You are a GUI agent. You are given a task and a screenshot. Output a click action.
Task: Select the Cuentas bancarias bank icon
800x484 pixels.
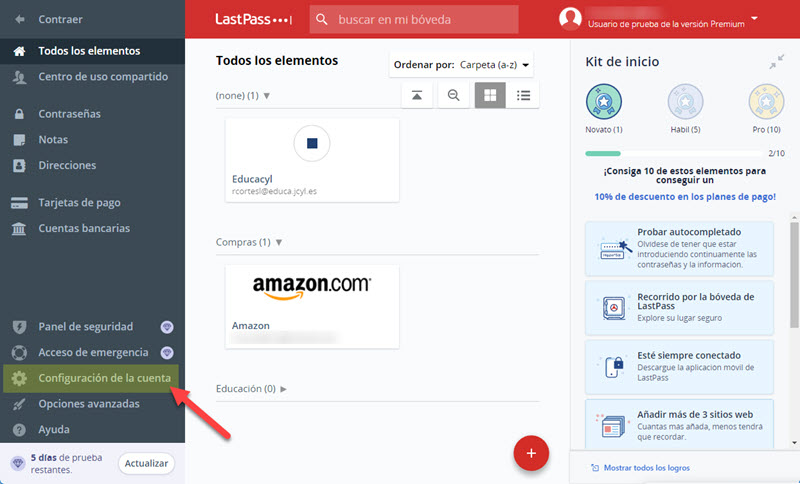(19, 228)
